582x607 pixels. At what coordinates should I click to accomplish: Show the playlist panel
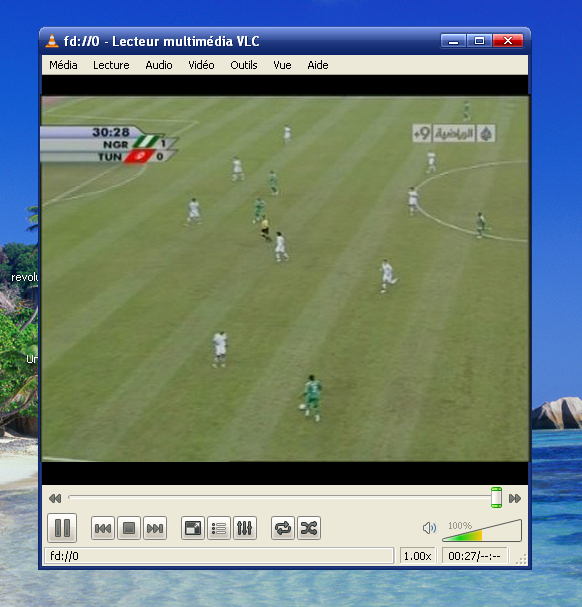coord(219,528)
